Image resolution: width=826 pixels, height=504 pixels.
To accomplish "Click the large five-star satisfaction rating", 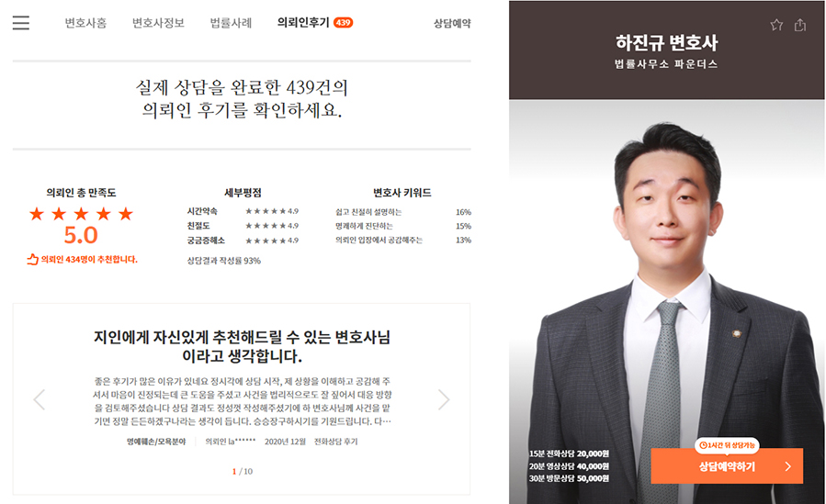I will point(81,214).
